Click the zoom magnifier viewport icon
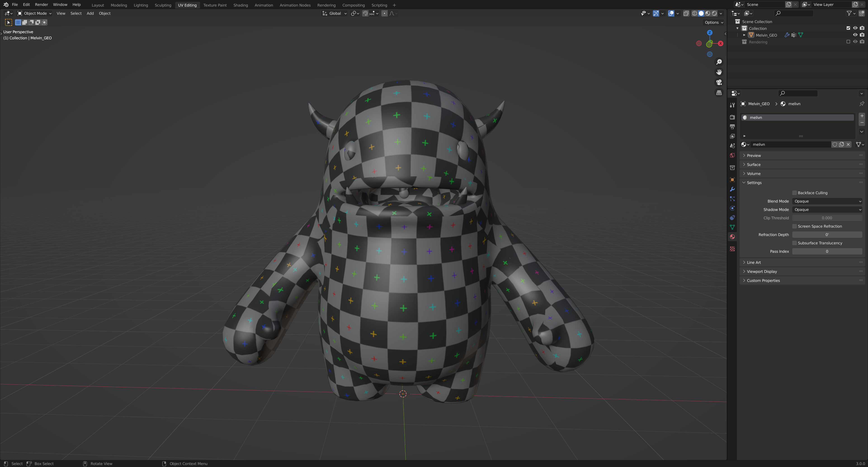The height and width of the screenshot is (467, 868). (719, 62)
